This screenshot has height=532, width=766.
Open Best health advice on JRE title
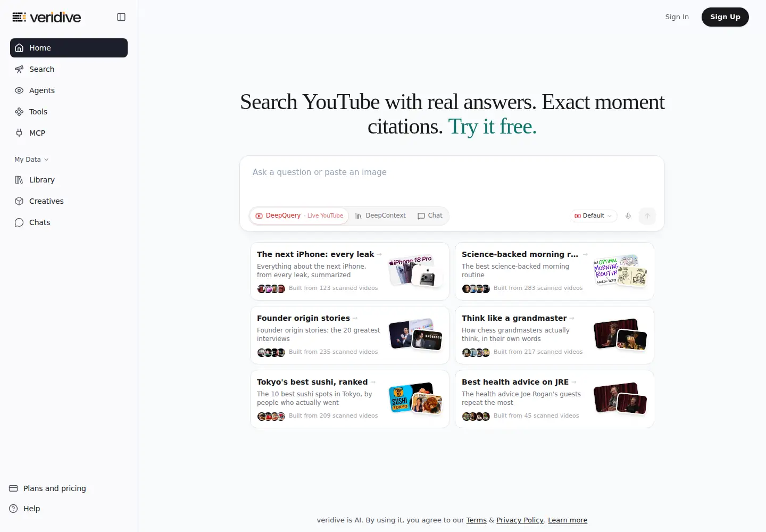coord(515,382)
